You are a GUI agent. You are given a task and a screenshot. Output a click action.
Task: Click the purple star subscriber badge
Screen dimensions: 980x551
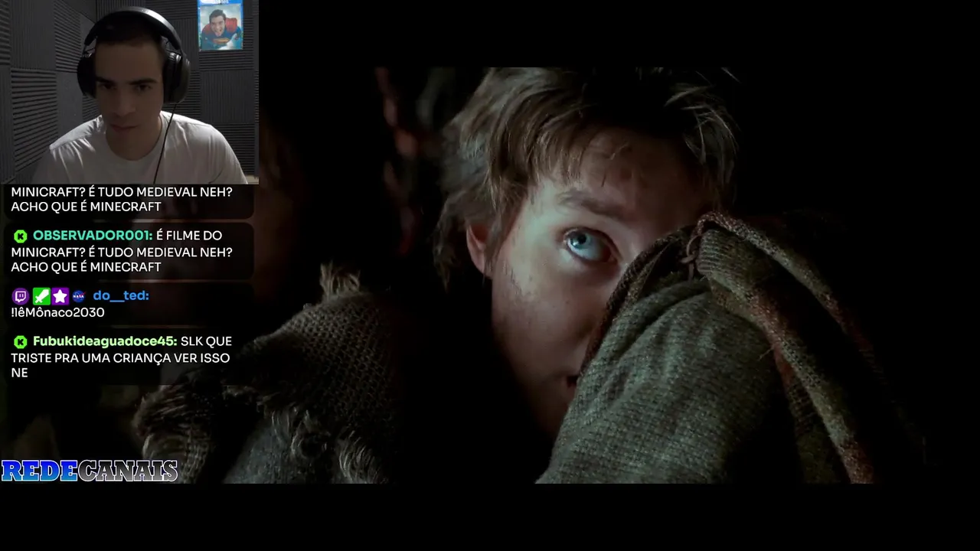pos(60,296)
